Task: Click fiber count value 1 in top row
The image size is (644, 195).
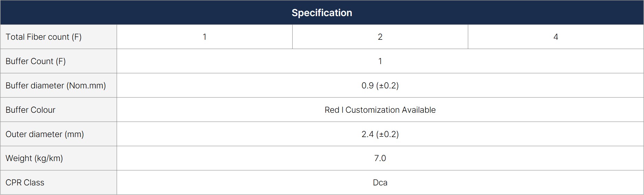Action: coord(204,37)
